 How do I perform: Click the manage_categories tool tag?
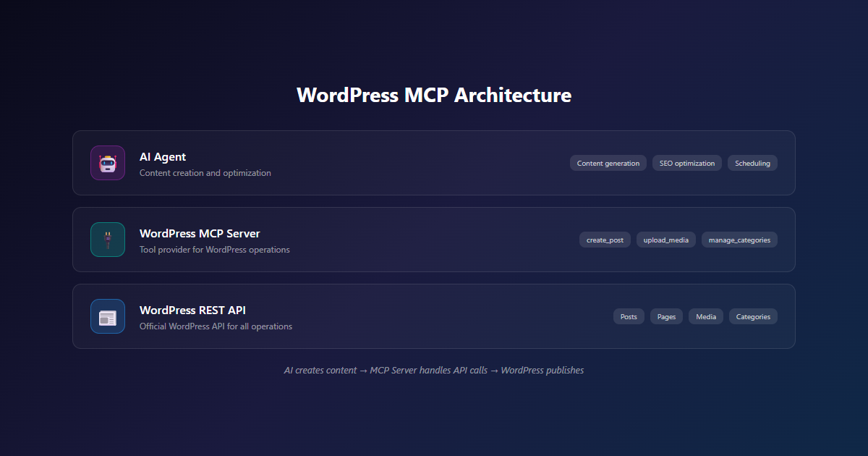[739, 240]
